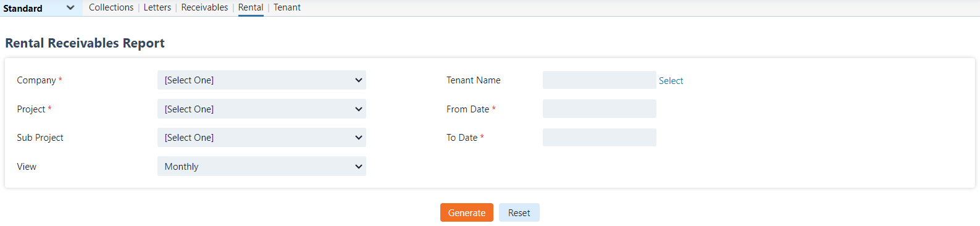The height and width of the screenshot is (226, 980).
Task: Open the Letters tab
Action: point(157,7)
